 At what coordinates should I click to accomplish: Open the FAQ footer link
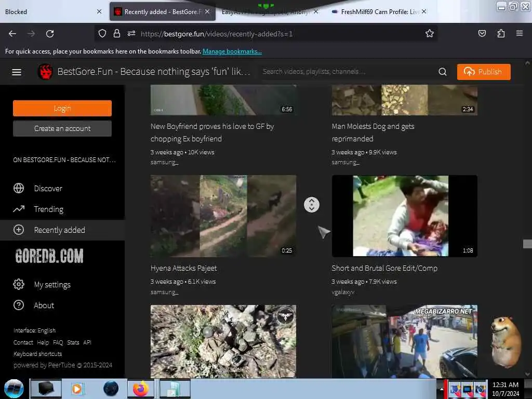click(58, 342)
